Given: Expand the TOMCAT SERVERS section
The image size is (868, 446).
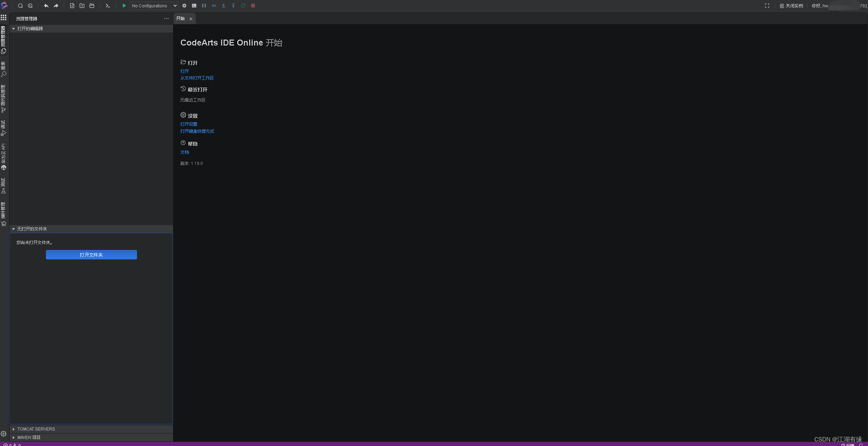Looking at the screenshot, I should click(91, 429).
